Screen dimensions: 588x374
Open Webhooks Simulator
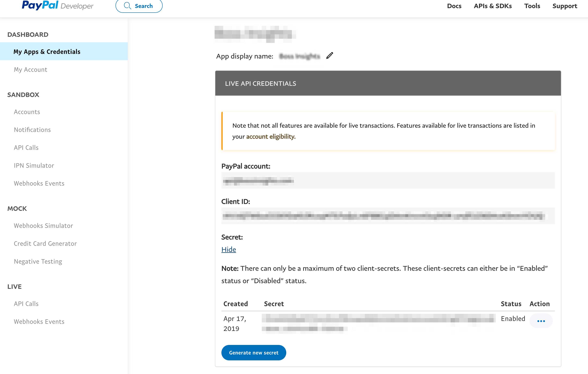pos(44,226)
